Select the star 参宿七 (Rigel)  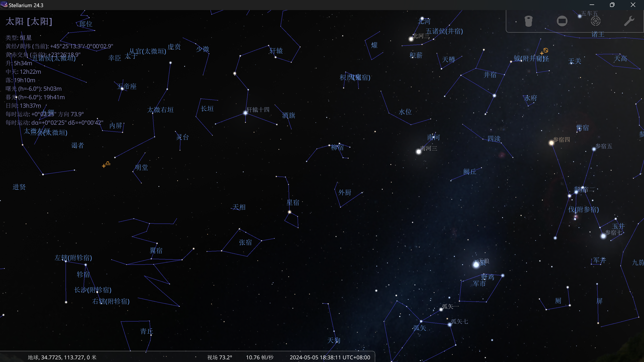tap(603, 236)
